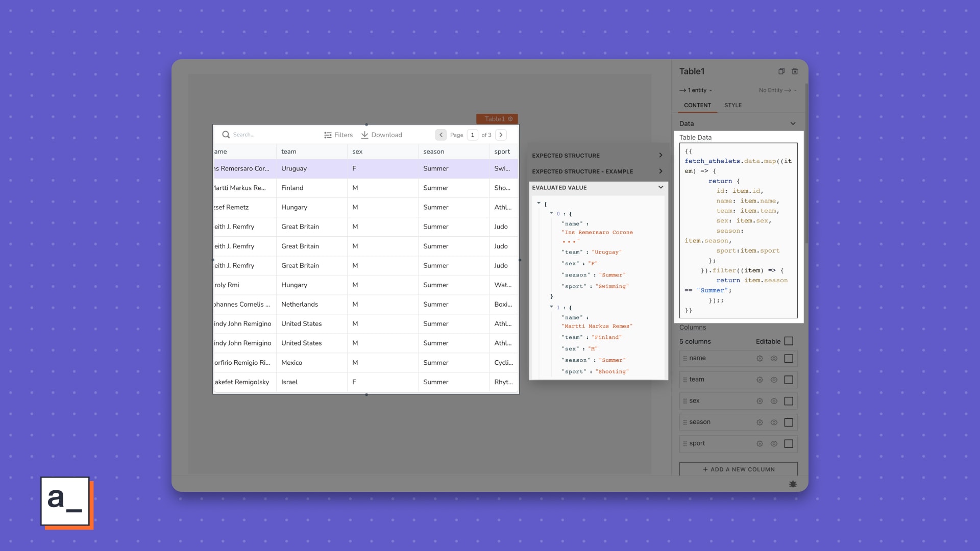Check the Editable checkbox for columns
Image resolution: width=980 pixels, height=551 pixels.
(789, 341)
